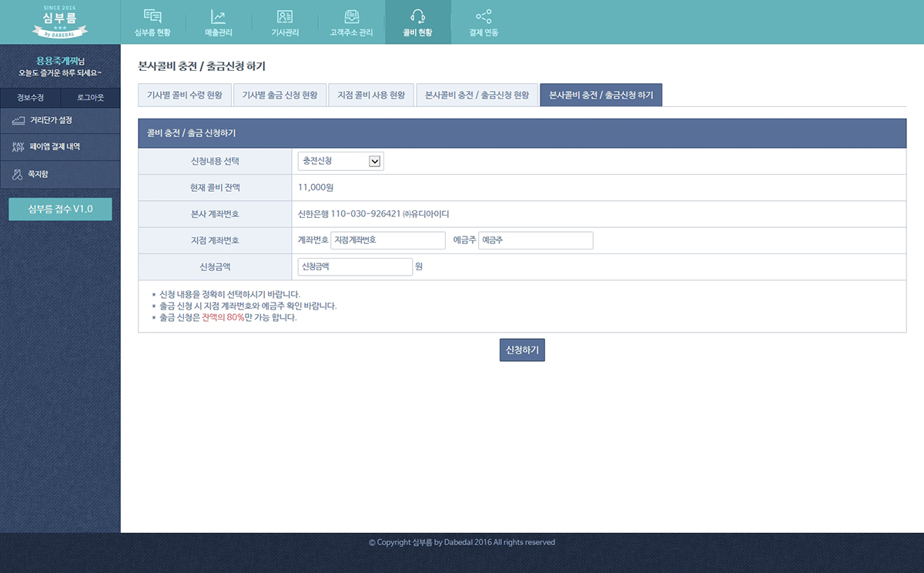Switch to the 본사콜비 충전 / 출금신청 현황 tab
This screenshot has width=924, height=573.
coord(477,95)
